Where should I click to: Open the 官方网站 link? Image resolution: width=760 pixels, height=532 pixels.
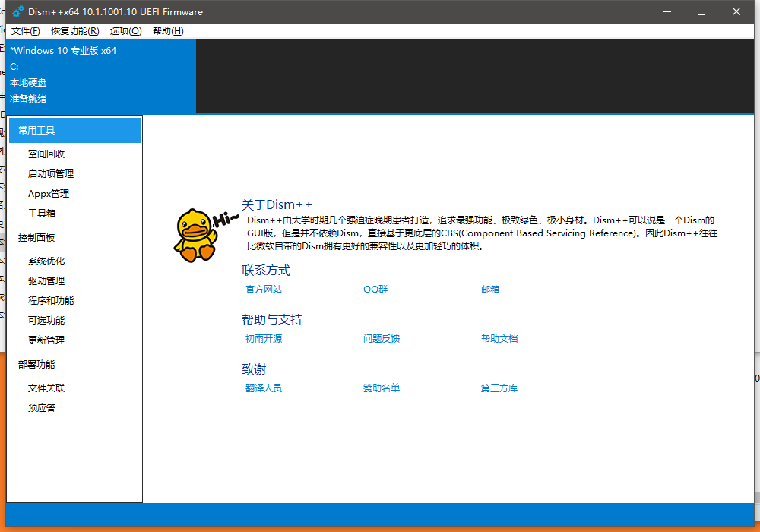(264, 290)
